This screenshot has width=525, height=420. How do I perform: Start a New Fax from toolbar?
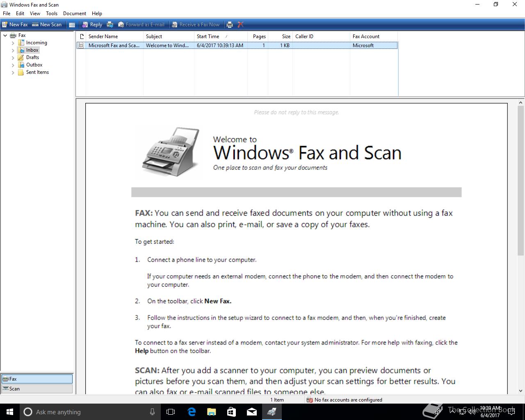tap(15, 25)
